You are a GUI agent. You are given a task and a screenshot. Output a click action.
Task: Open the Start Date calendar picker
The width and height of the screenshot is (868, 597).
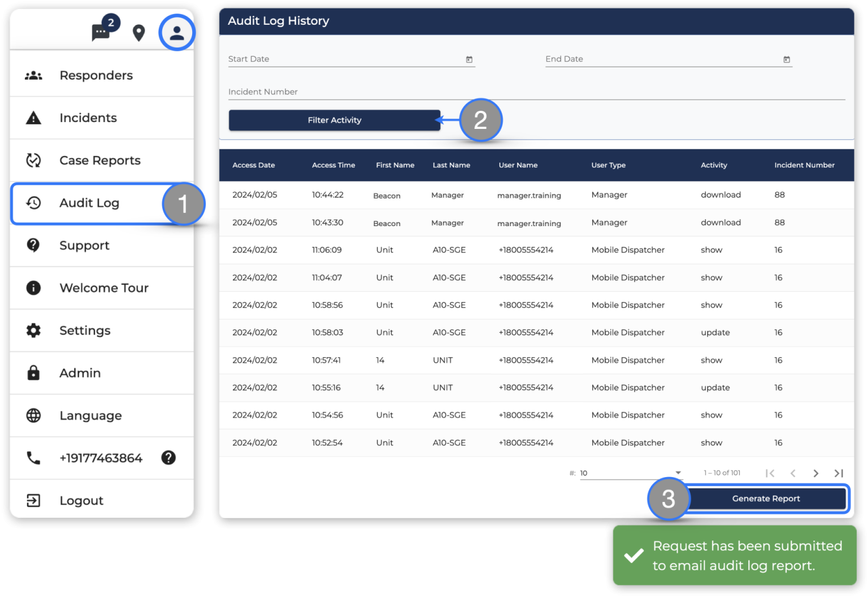point(469,58)
